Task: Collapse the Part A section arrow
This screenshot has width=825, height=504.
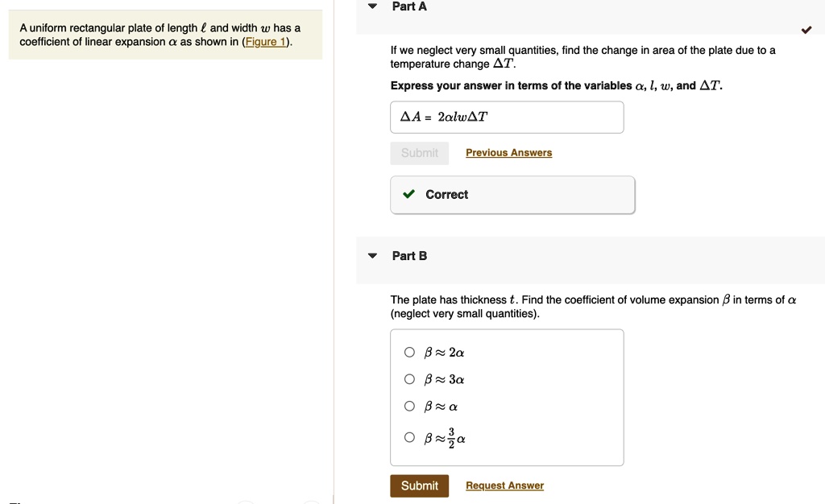Action: click(x=371, y=6)
